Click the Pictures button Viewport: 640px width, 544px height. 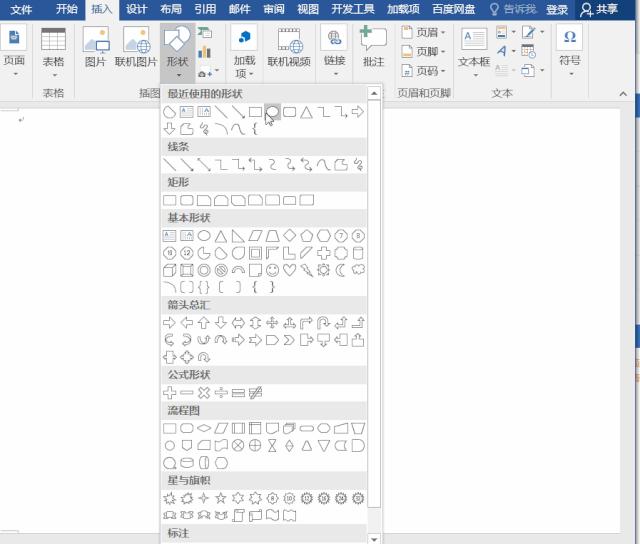95,46
